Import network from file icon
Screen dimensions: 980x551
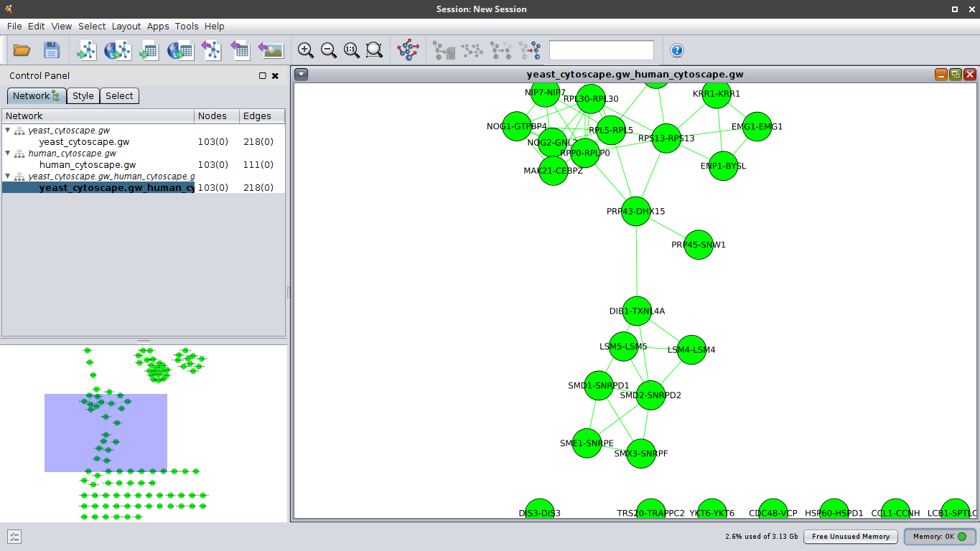[87, 50]
